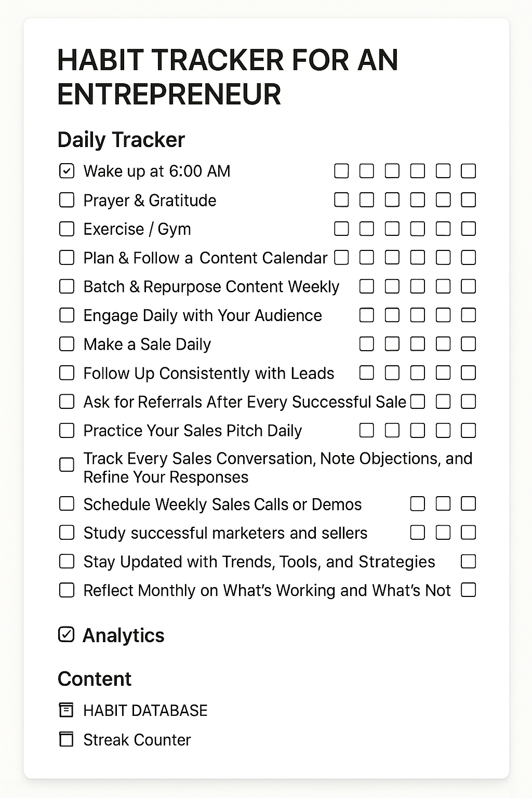Tick the Engage Daily with Your Audience checkbox
This screenshot has height=798, width=532.
[66, 315]
